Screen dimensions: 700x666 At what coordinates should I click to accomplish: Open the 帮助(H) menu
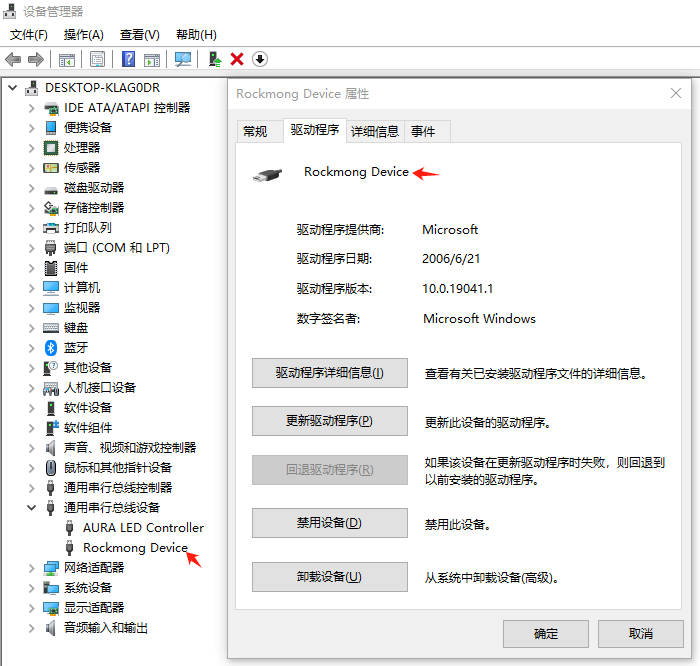[x=196, y=35]
